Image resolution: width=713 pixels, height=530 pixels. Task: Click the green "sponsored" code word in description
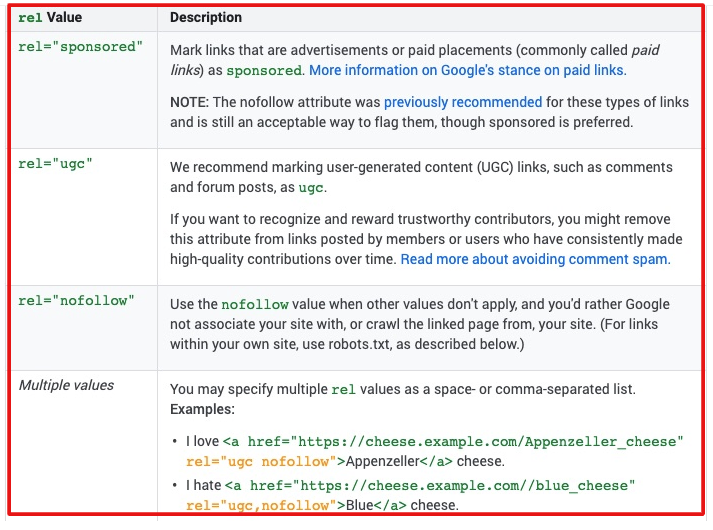[x=263, y=71]
